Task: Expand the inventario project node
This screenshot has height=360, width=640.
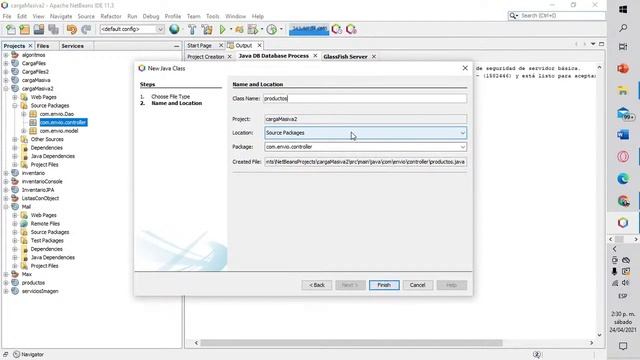Action: tap(6, 173)
